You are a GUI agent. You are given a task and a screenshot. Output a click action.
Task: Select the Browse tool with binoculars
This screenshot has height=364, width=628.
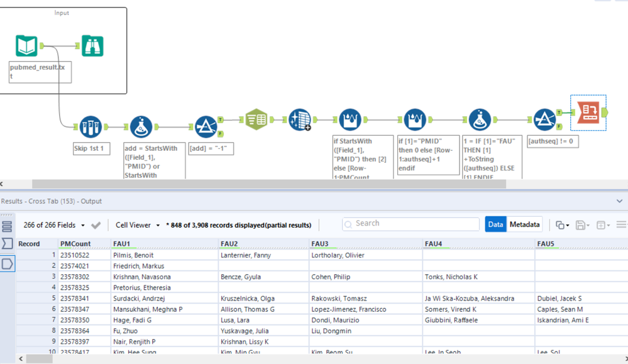click(x=92, y=46)
